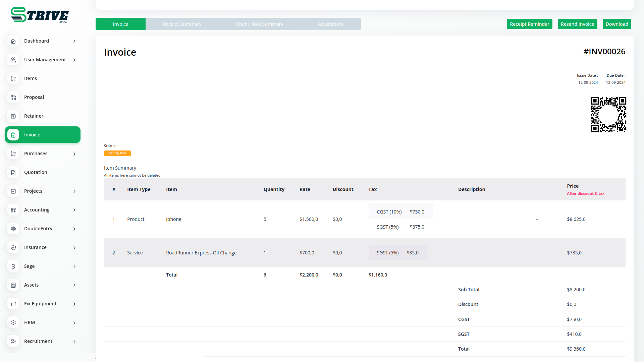Screen dimensions: 644x362
Task: Expand the Accounting submenu chevron
Action: (x=74, y=210)
